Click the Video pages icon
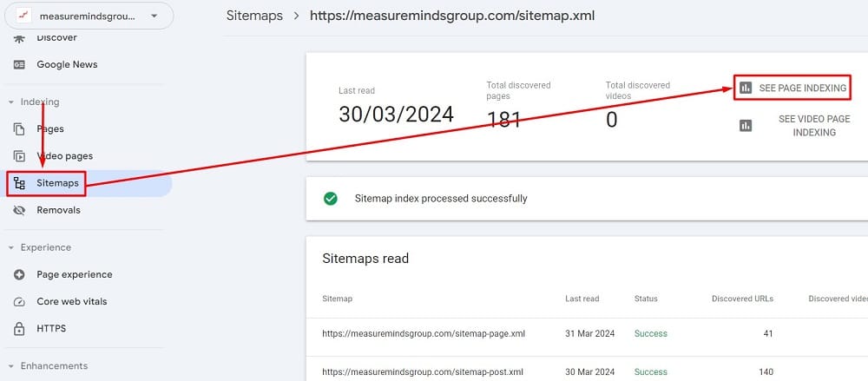The width and height of the screenshot is (868, 381). (x=19, y=156)
